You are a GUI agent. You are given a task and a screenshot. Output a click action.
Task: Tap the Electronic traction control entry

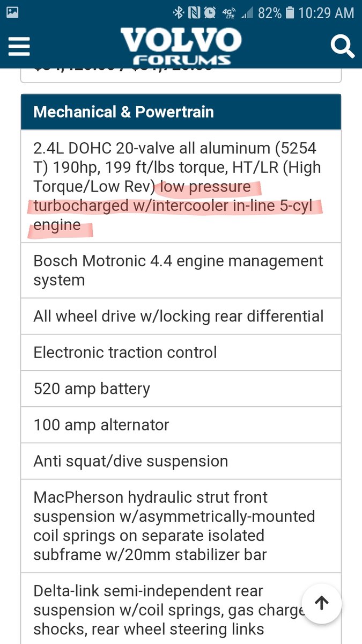coord(181,353)
